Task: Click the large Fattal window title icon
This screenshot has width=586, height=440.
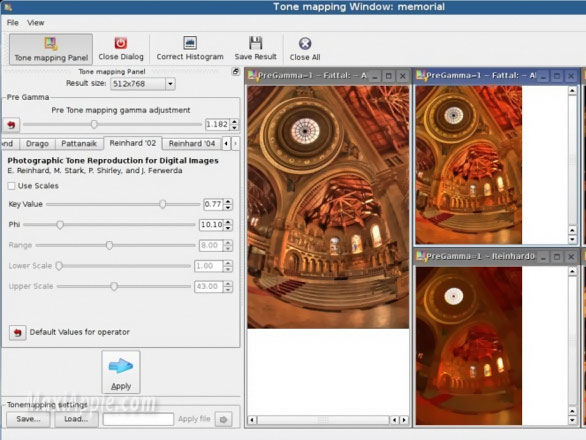Action: (252, 76)
